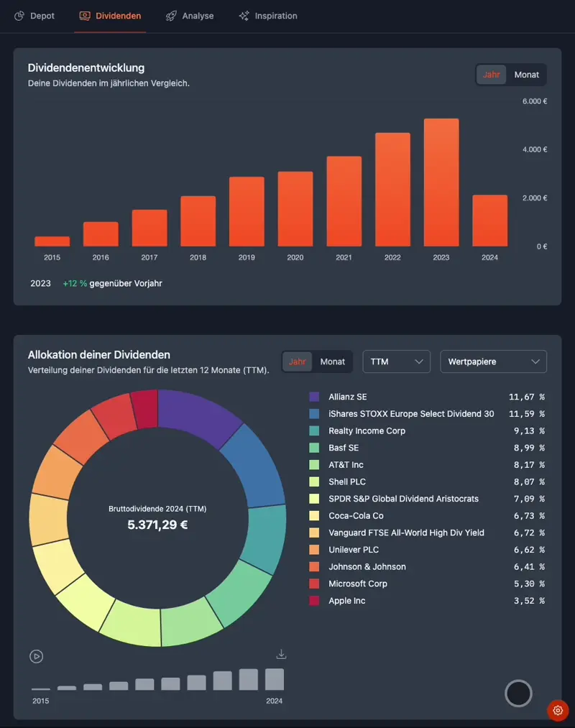
Task: Open the TTM period dropdown
Action: coord(396,361)
